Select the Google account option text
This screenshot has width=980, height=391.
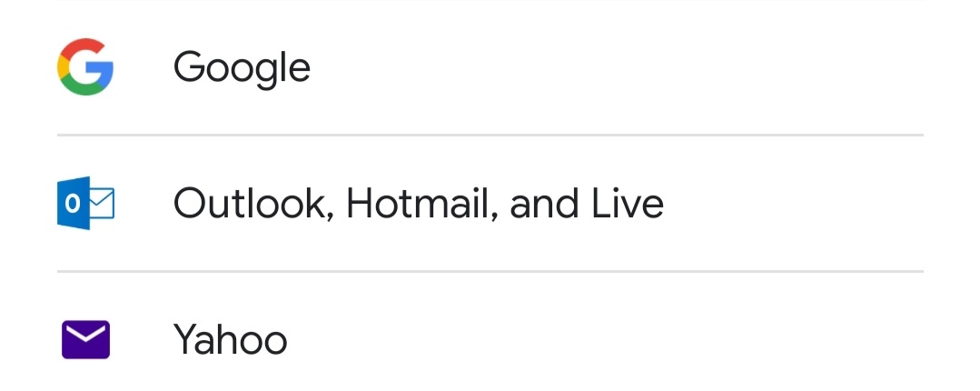[242, 68]
